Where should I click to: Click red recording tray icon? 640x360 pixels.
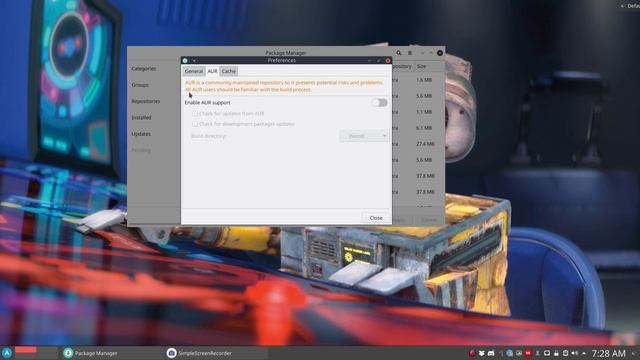[528, 353]
